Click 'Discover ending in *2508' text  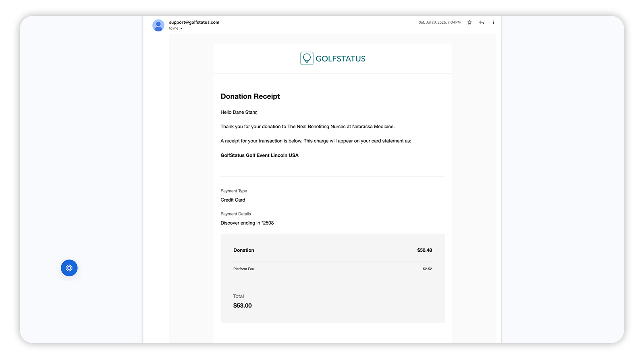pyautogui.click(x=247, y=223)
